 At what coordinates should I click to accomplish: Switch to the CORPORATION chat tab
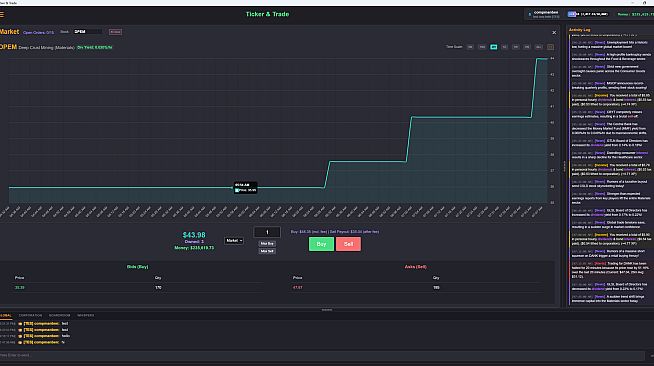30,316
